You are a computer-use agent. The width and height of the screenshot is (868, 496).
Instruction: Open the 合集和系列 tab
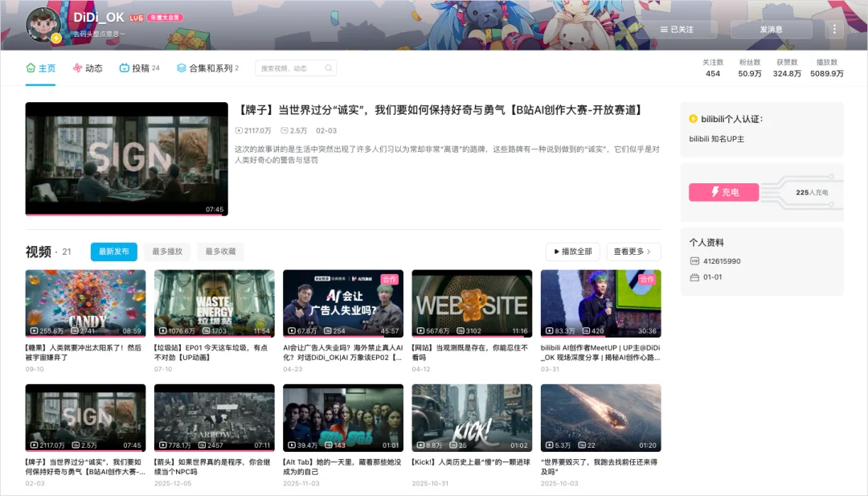pyautogui.click(x=207, y=68)
